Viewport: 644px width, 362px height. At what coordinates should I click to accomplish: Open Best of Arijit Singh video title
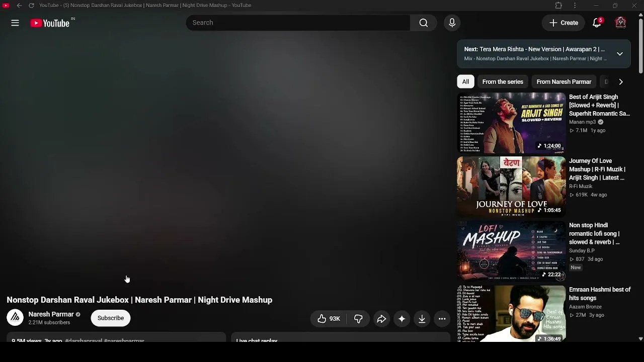click(599, 105)
